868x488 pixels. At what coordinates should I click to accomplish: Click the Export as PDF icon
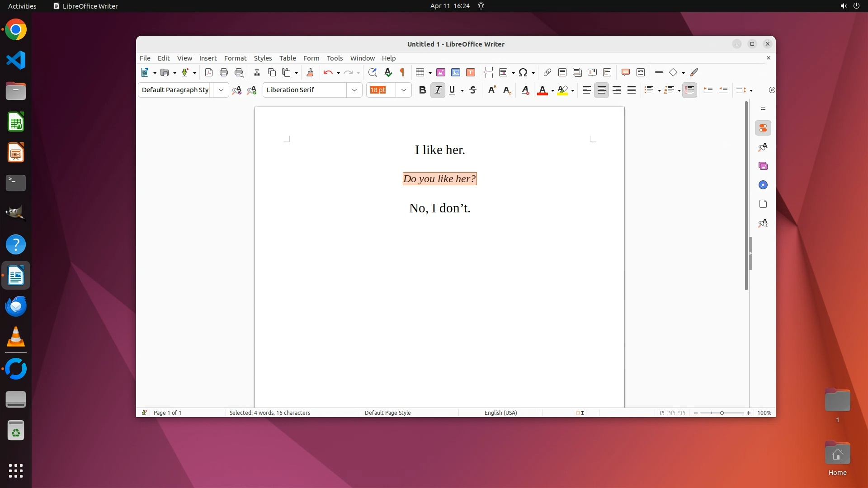pyautogui.click(x=208, y=72)
